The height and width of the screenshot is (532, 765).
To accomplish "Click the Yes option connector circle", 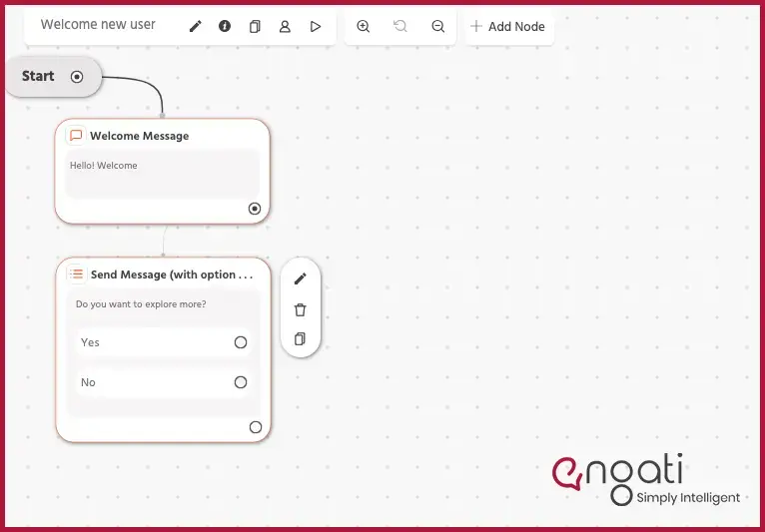I will (x=241, y=342).
